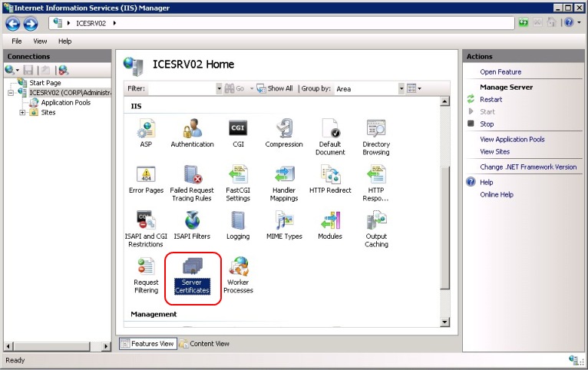This screenshot has height=370, width=588.
Task: Click the Home icon in address bar
Action: click(551, 23)
